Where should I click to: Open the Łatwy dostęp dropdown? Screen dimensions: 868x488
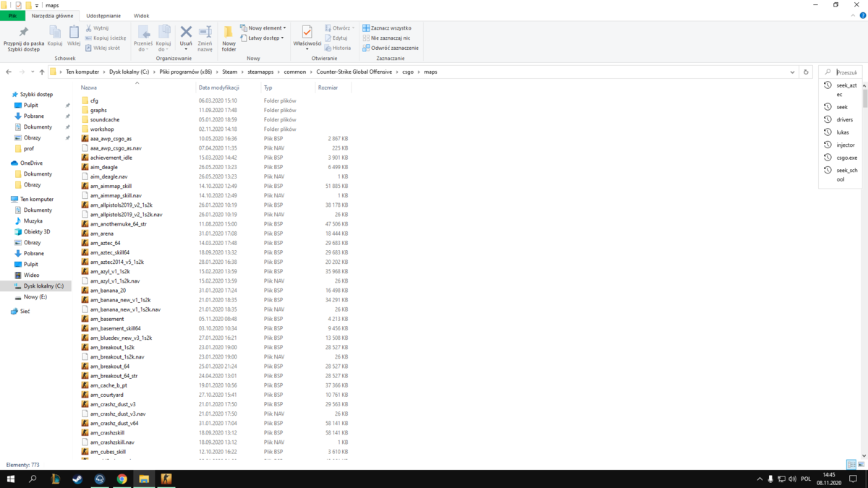263,38
